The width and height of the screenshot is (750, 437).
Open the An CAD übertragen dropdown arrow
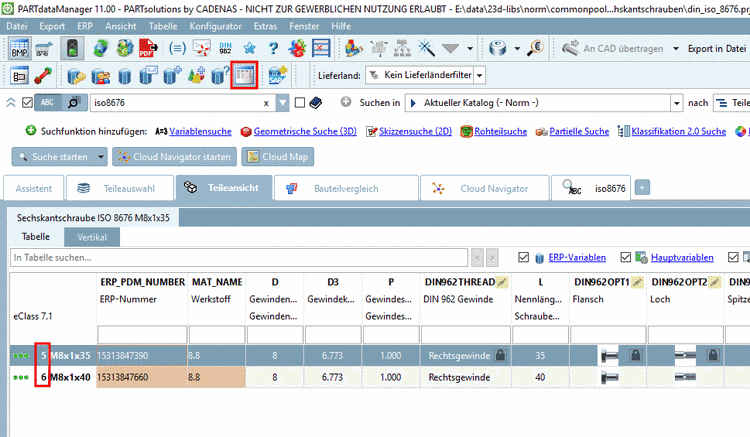[x=676, y=49]
